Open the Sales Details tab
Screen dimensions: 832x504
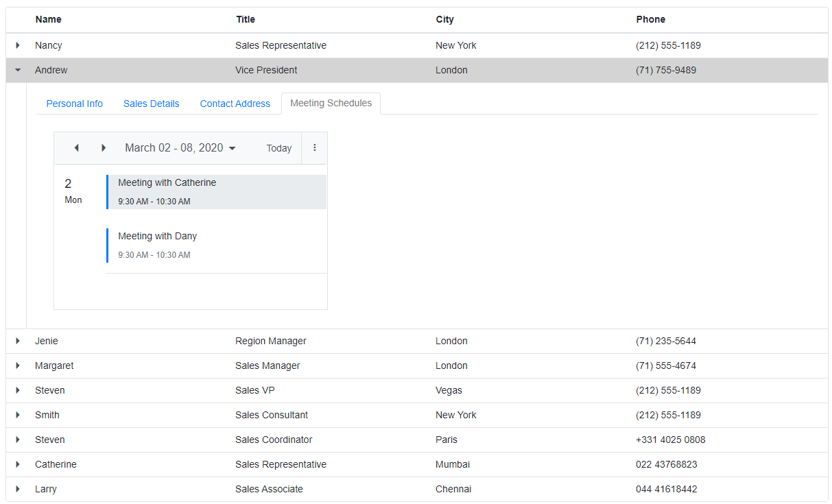coord(151,104)
